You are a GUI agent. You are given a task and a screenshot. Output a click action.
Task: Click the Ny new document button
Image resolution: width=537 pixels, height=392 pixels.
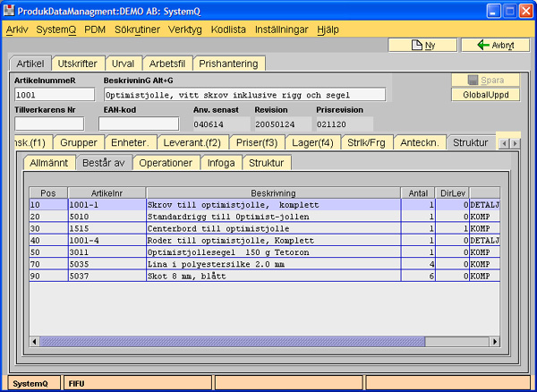(422, 45)
